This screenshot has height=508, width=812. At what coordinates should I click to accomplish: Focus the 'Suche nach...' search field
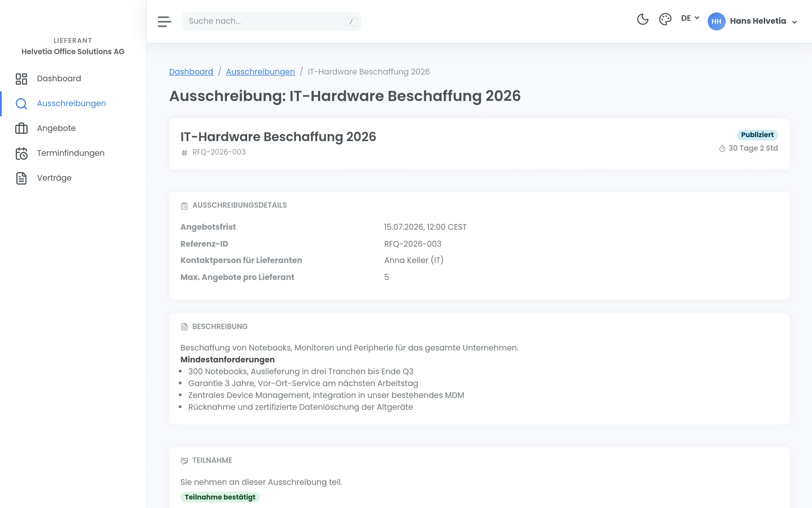272,21
